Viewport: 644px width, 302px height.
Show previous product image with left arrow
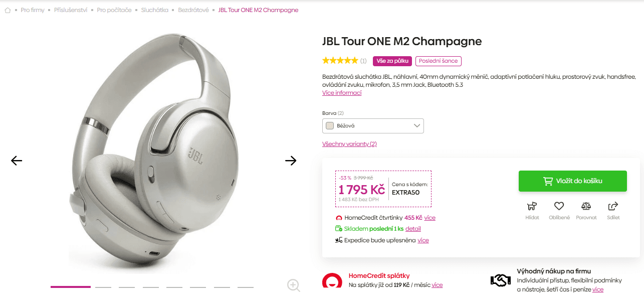click(17, 160)
